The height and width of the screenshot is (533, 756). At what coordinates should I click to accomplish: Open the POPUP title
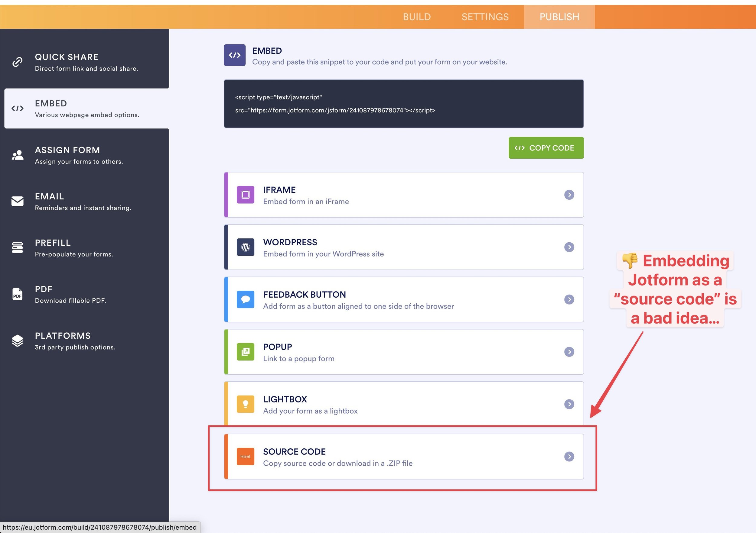pos(278,347)
